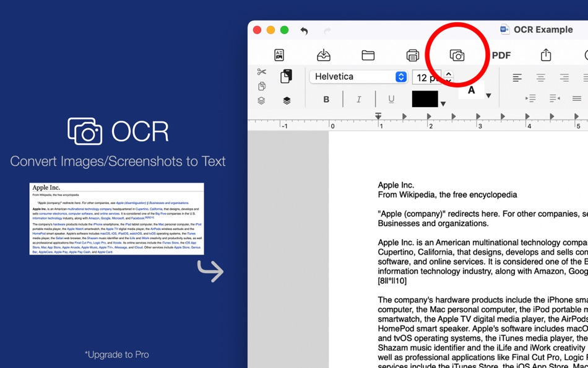Open the document template icon in the toolbar
This screenshot has height=368, width=588.
279,55
